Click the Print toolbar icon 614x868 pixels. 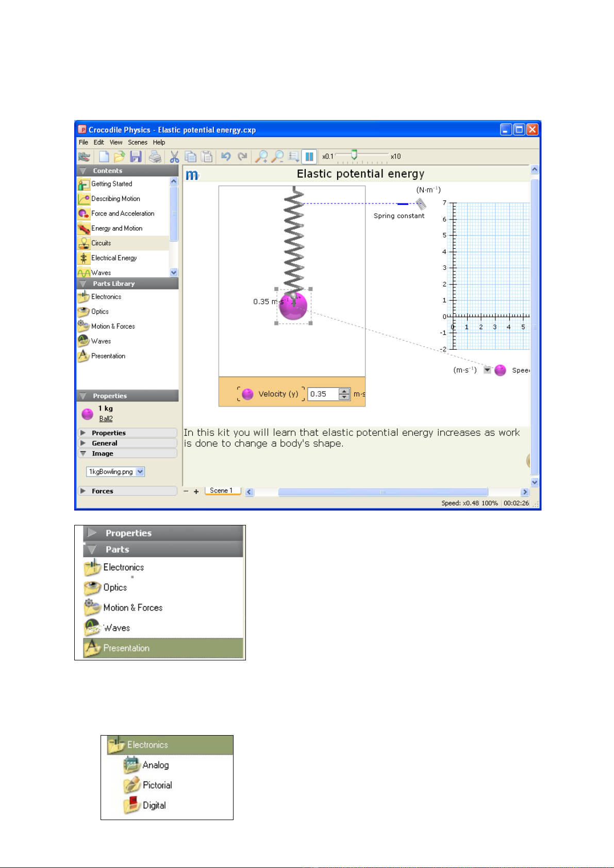[x=155, y=157]
